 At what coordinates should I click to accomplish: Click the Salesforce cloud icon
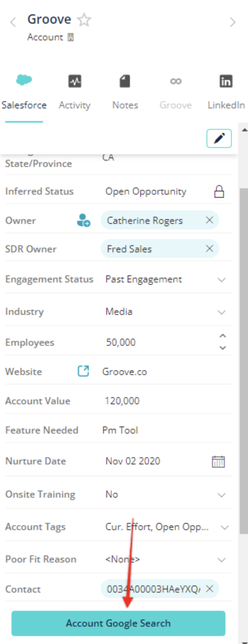point(24,80)
